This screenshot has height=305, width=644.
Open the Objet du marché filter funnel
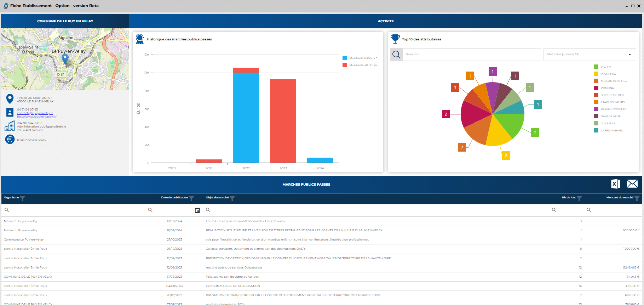(x=232, y=198)
